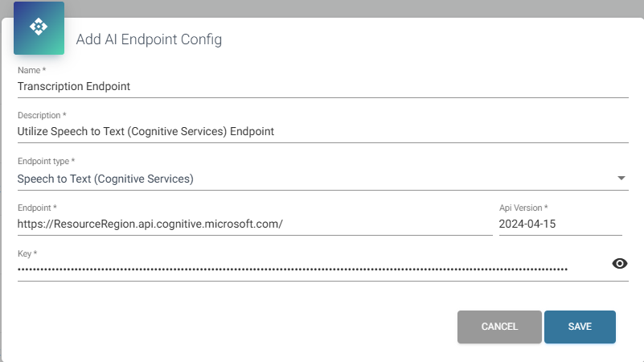Viewport: 644px width, 362px height.
Task: Click the Add AI Endpoint Config title
Action: point(149,39)
